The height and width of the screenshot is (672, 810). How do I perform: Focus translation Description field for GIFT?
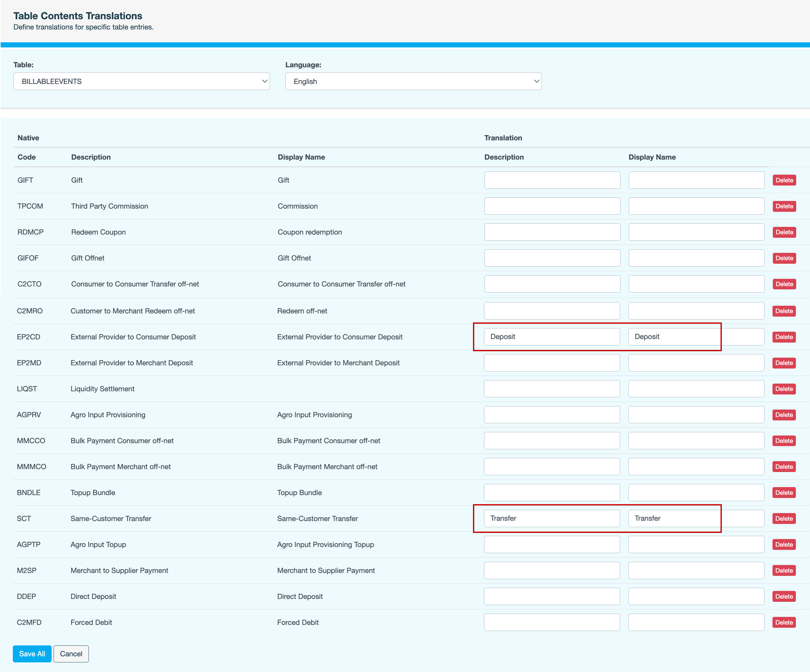[552, 180]
